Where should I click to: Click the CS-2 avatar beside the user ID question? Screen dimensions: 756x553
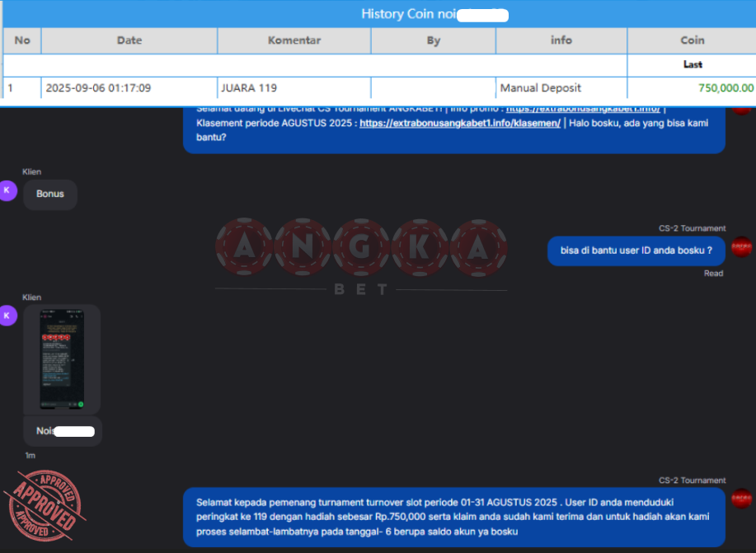[741, 247]
